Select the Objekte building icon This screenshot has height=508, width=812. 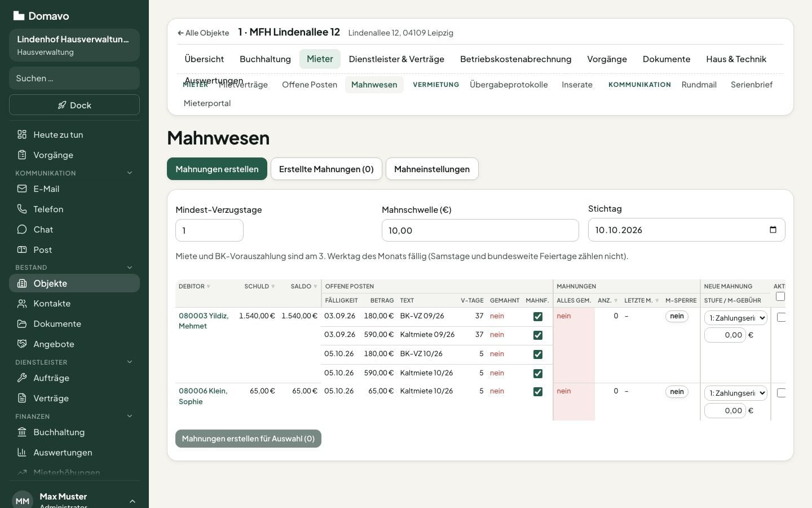[22, 283]
